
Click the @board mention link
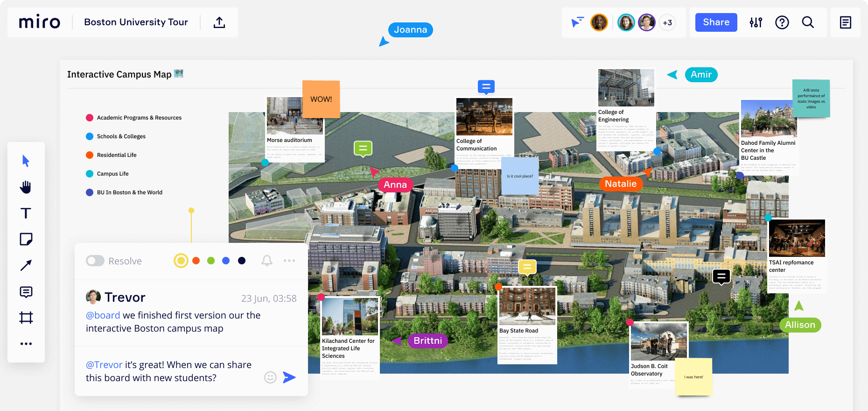pos(103,315)
